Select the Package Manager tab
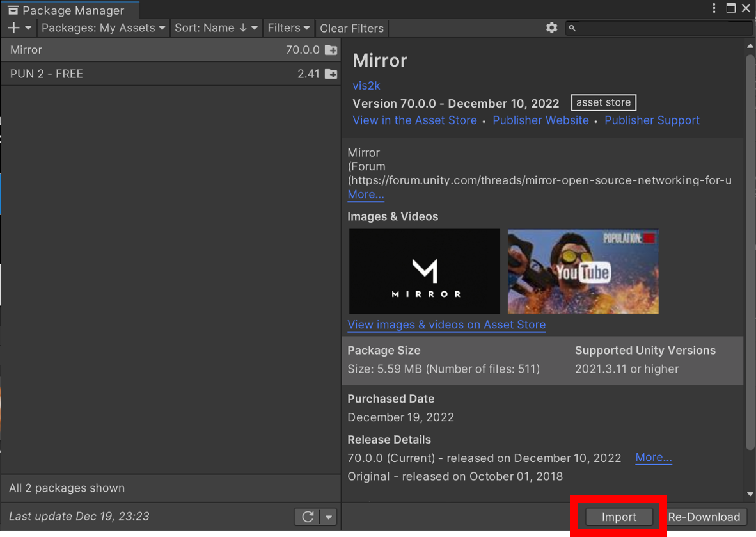The height and width of the screenshot is (537, 756). (x=70, y=10)
